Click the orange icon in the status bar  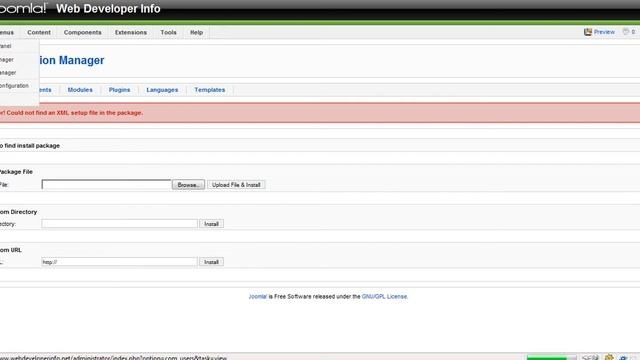click(x=609, y=358)
